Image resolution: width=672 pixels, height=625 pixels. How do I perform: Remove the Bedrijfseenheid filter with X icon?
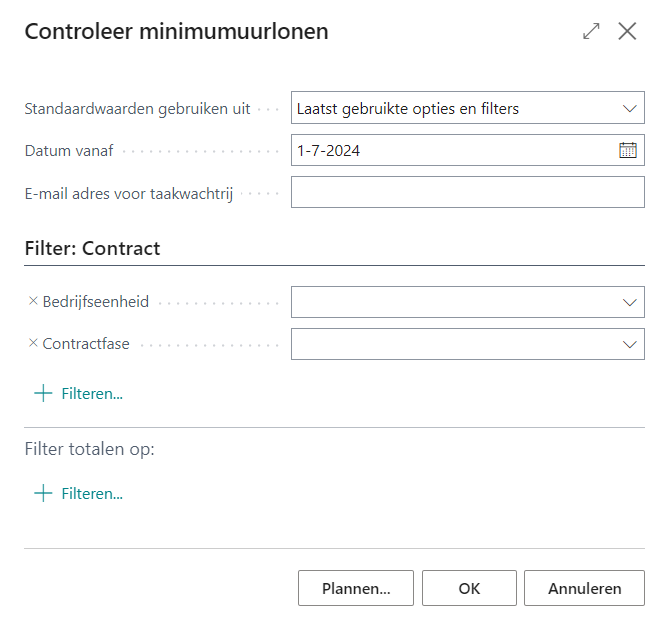click(x=33, y=301)
